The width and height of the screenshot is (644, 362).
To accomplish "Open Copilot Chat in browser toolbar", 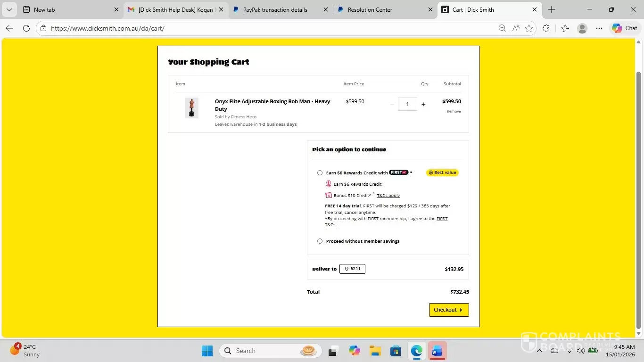I will (624, 28).
